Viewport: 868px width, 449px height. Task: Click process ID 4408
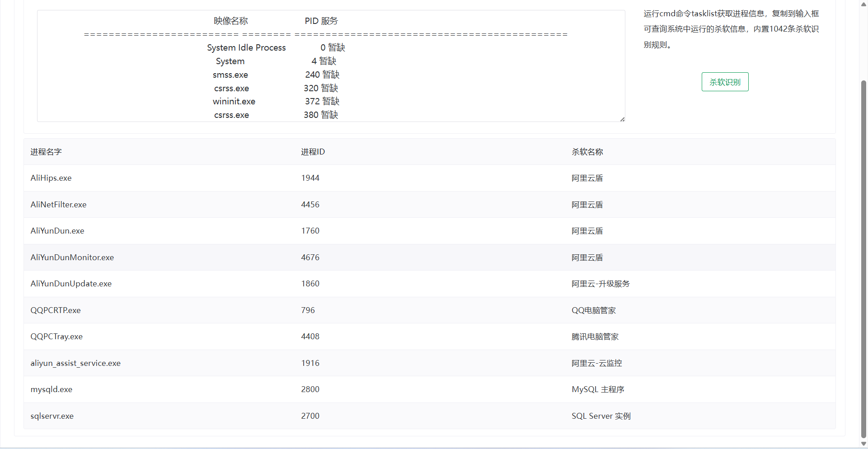310,337
